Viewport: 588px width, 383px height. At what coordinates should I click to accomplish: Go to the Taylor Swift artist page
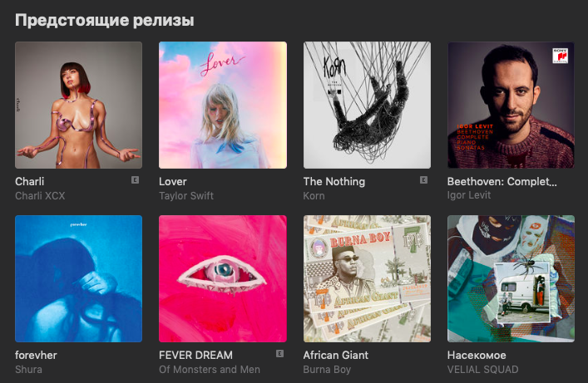click(186, 195)
